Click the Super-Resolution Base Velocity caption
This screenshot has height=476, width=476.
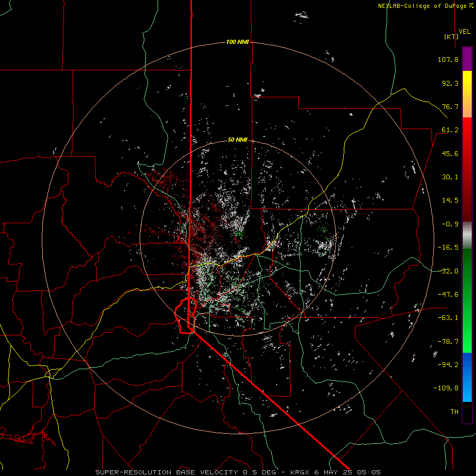tap(237, 472)
